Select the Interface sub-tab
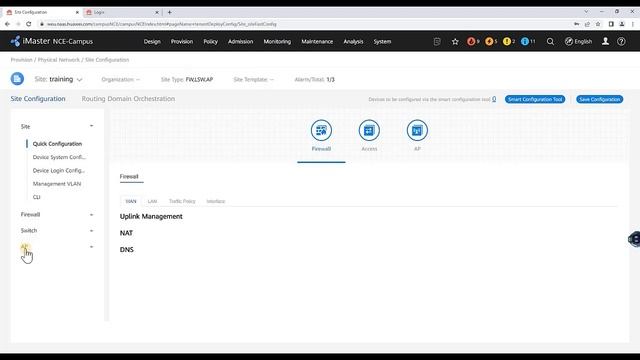The height and width of the screenshot is (360, 640). pyautogui.click(x=216, y=201)
